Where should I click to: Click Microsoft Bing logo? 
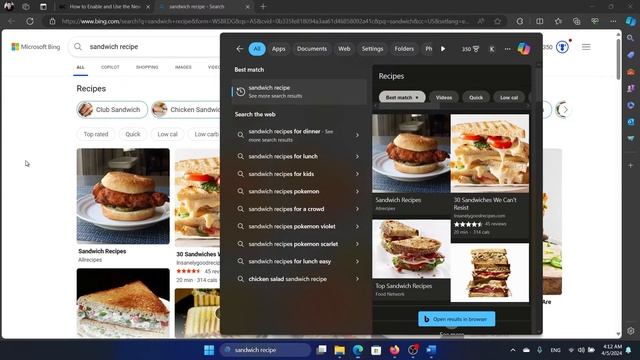point(36,47)
